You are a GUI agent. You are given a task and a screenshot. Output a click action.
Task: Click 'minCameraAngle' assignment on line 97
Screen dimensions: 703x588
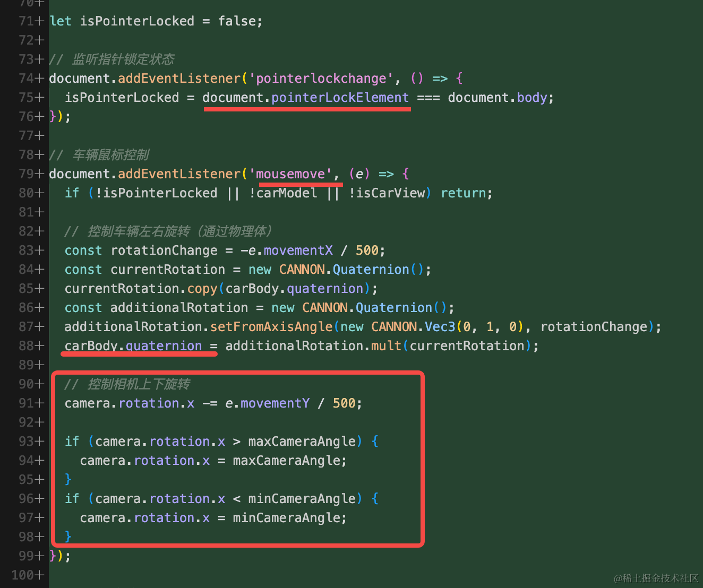point(287,518)
